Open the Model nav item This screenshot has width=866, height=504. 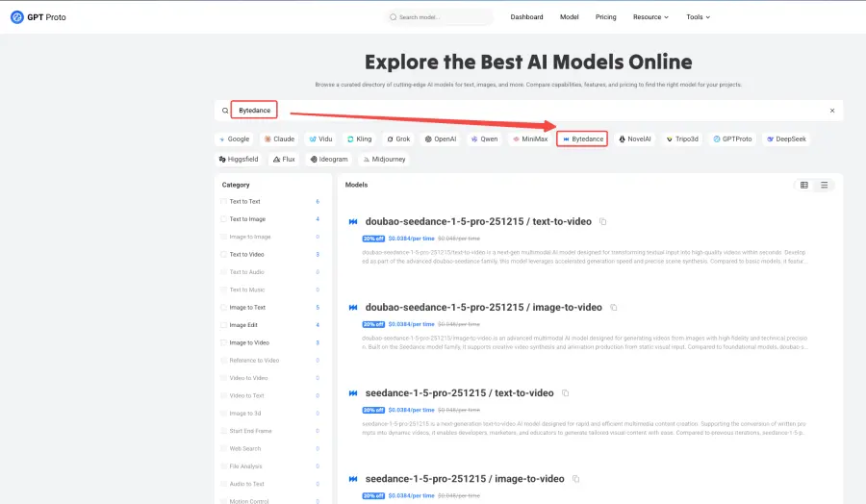pyautogui.click(x=569, y=17)
